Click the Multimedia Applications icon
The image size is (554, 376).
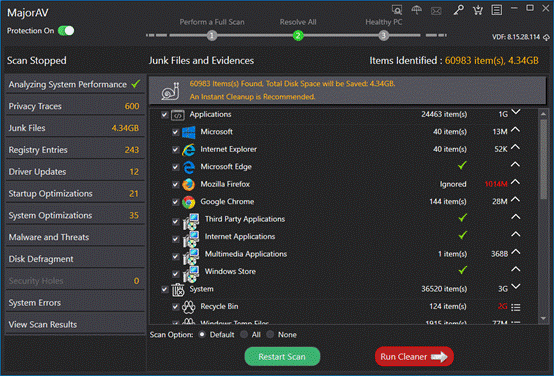(x=191, y=256)
